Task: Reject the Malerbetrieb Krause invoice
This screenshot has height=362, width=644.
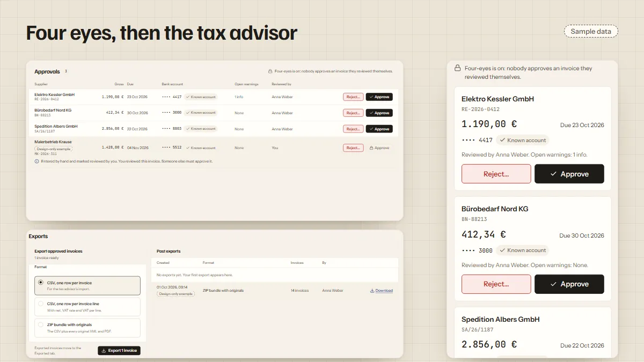Action: (353, 148)
